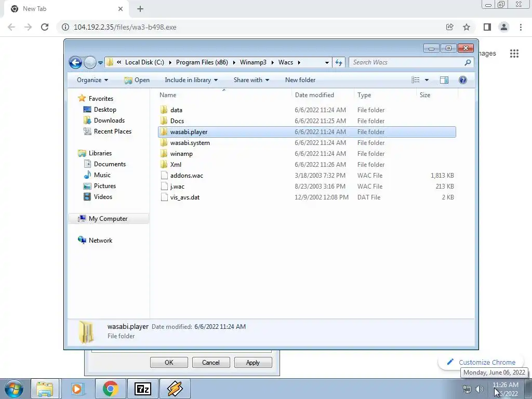Click Apply in the dialog behind
532x399 pixels.
point(253,362)
